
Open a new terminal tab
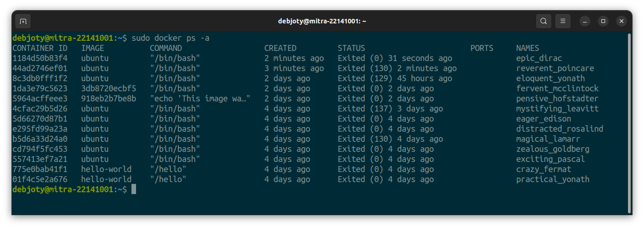23,21
